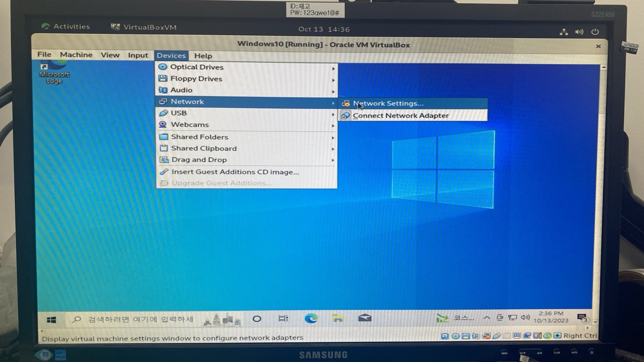Click the guest volume speaker icon
The width and height of the screenshot is (644, 362).
(525, 317)
